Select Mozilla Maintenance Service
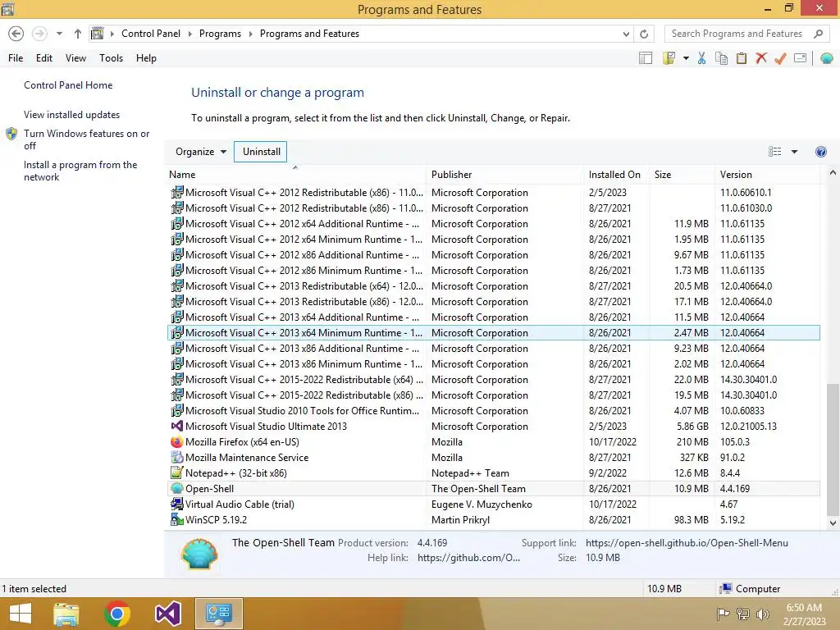 pyautogui.click(x=493, y=458)
